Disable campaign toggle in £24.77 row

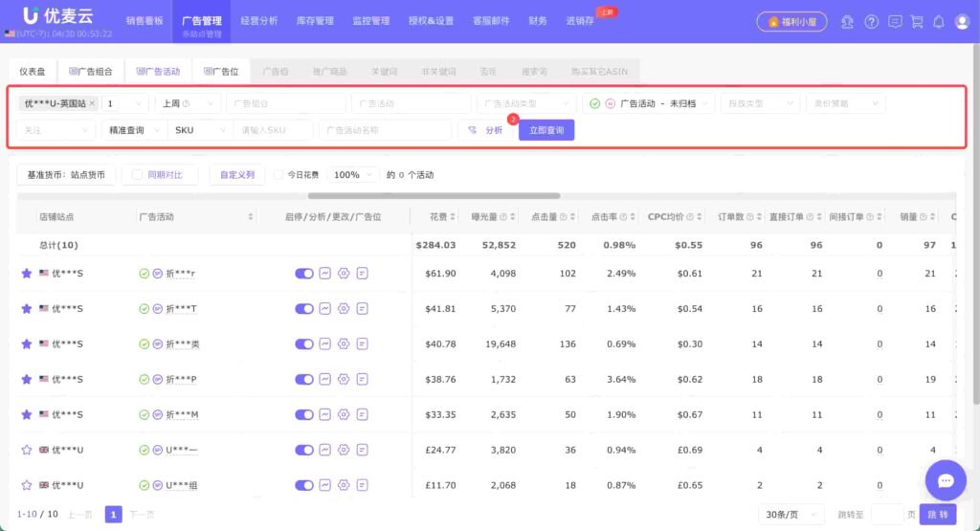[x=303, y=450]
